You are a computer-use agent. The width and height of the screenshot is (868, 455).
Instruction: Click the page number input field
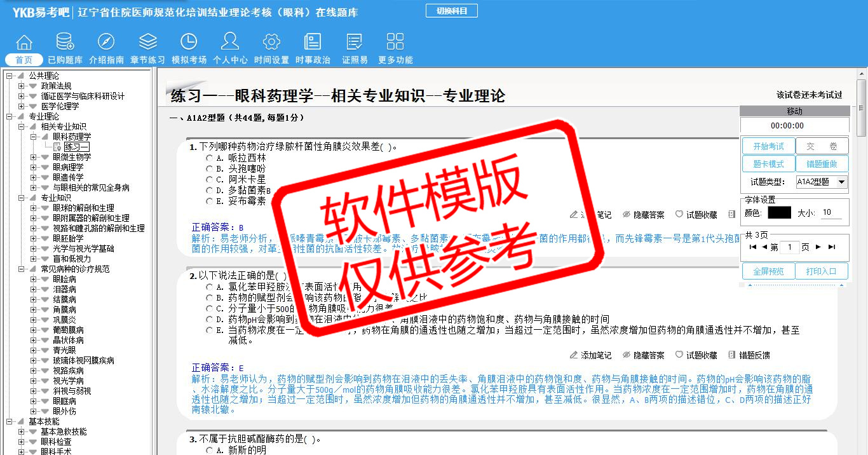tap(789, 247)
